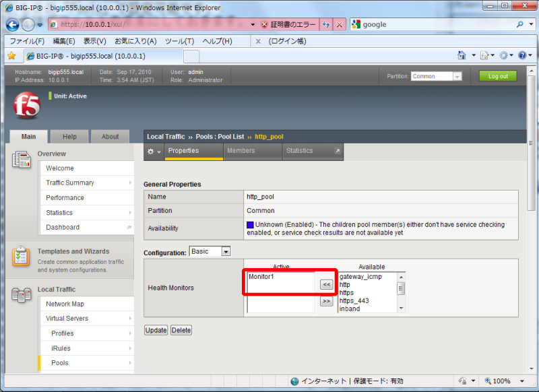
Task: Open the Help tab
Action: click(69, 137)
